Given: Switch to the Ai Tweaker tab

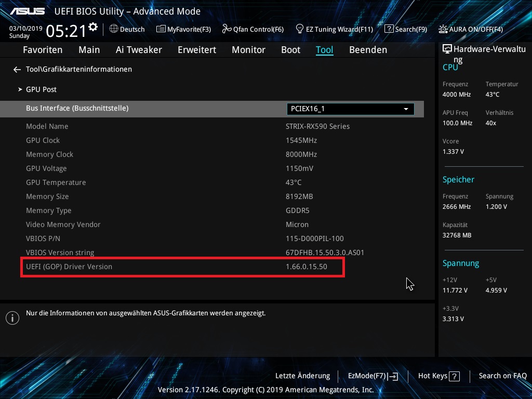Looking at the screenshot, I should 139,50.
